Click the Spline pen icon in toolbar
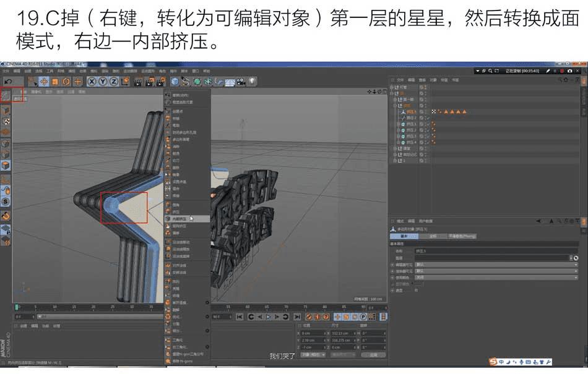 pos(186,81)
